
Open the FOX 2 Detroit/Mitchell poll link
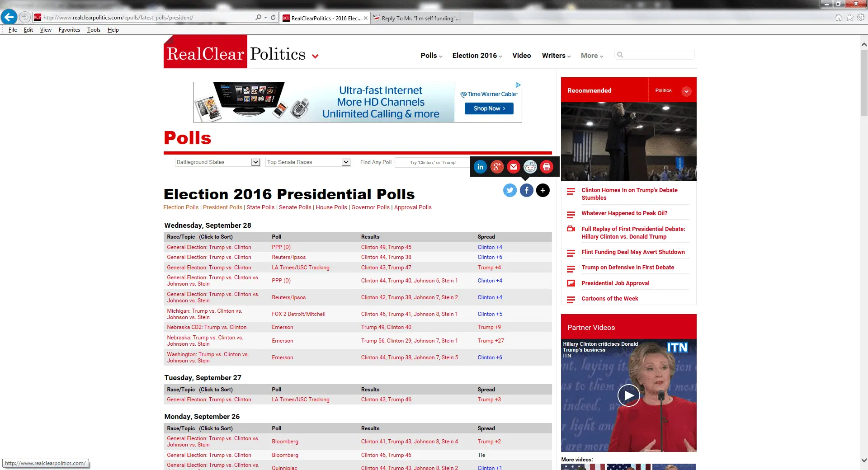pos(298,314)
